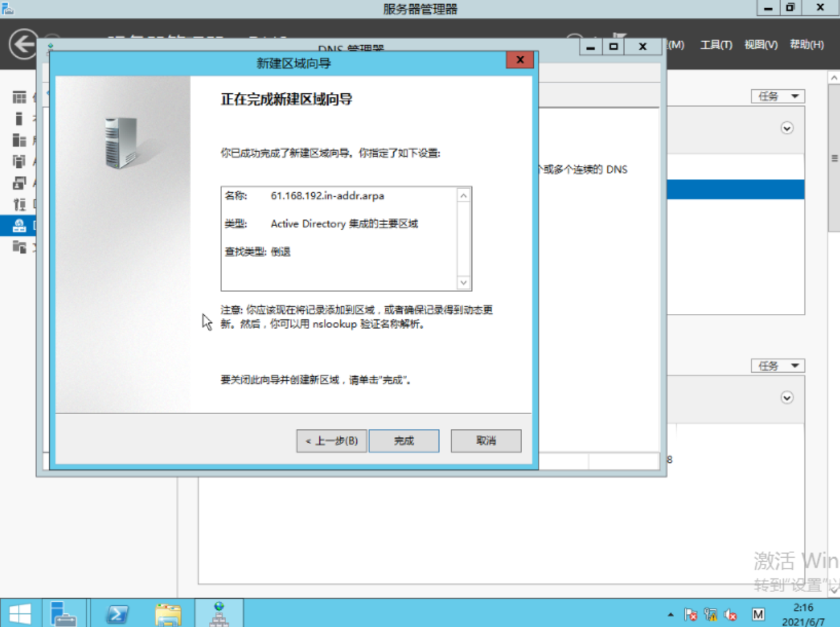The height and width of the screenshot is (627, 840).
Task: Open the File and Storage Services sidebar icon
Action: coord(18,247)
